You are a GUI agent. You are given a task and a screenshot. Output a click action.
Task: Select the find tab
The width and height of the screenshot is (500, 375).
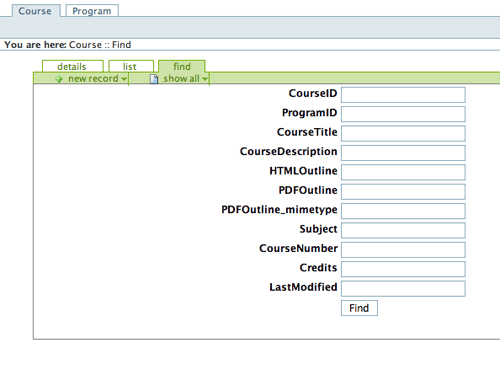[182, 66]
